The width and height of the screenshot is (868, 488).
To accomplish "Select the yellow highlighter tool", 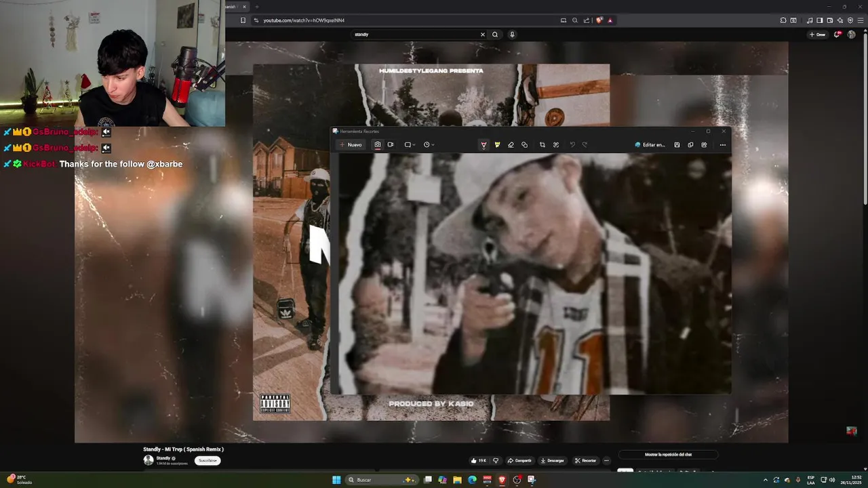I will tap(497, 144).
